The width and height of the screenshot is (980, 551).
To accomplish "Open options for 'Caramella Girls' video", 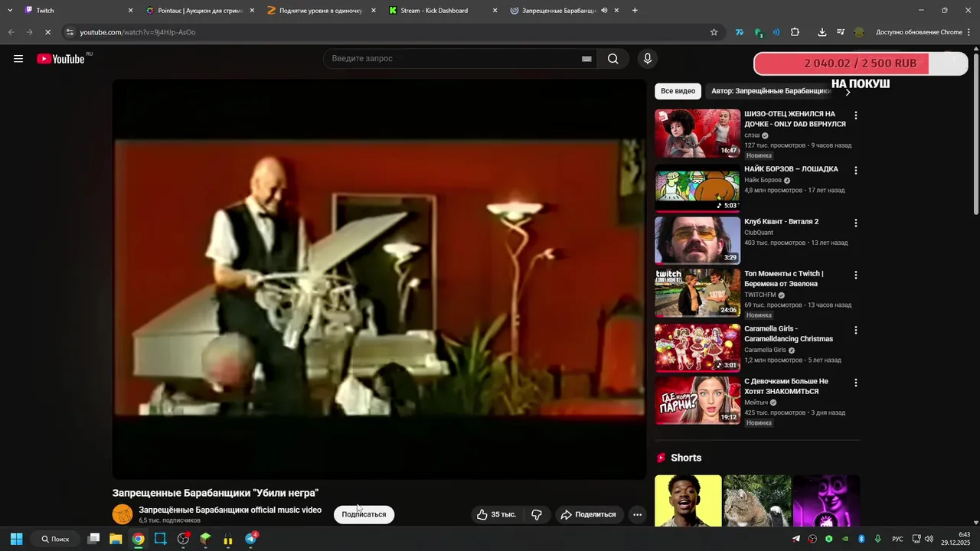I will [x=856, y=331].
